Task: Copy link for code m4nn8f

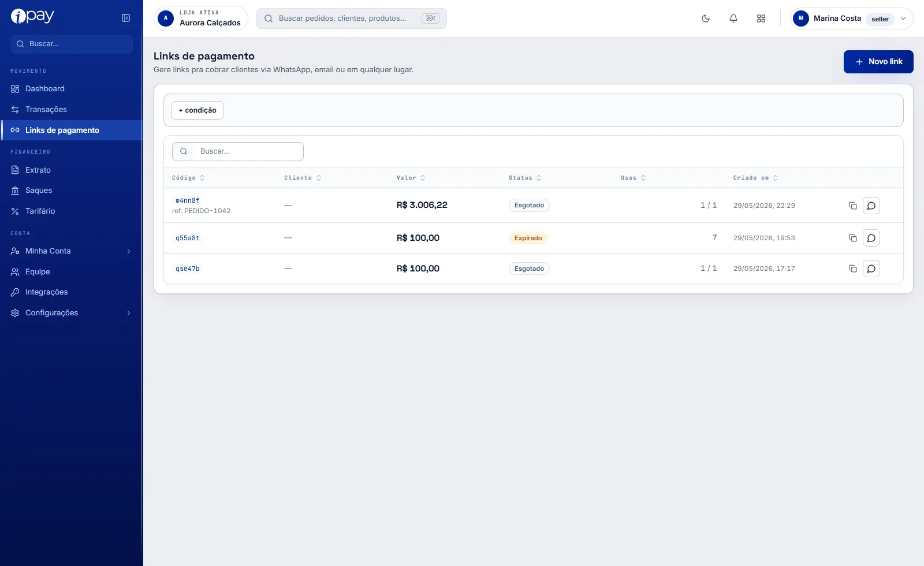Action: tap(853, 206)
